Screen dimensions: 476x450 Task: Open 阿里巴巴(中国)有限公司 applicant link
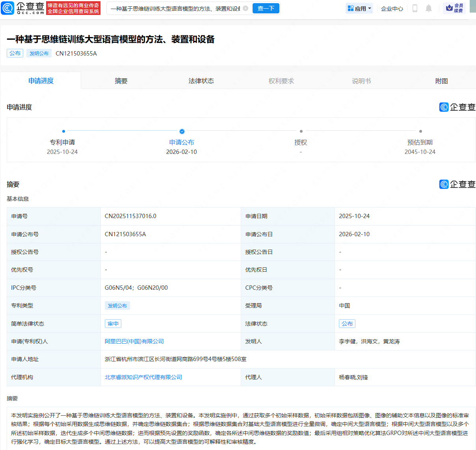click(134, 341)
